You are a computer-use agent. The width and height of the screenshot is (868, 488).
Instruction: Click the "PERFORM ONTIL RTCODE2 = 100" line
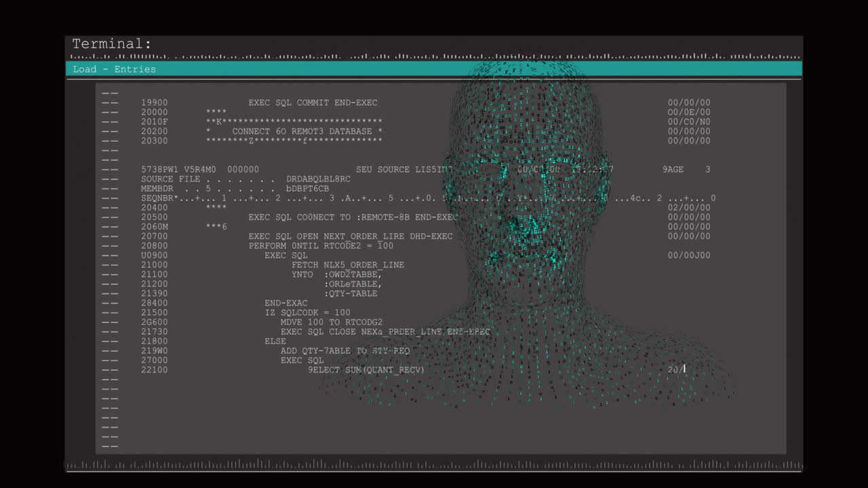(x=321, y=245)
